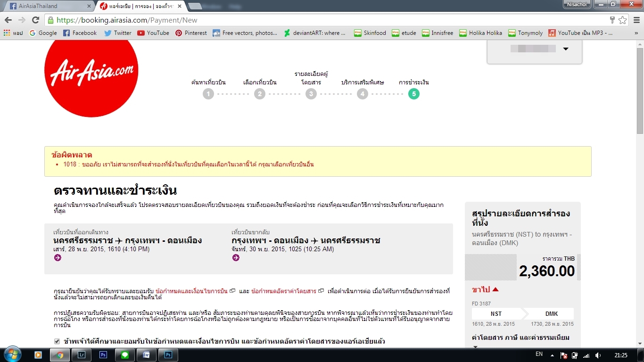Go to step 4 บริการเสริมพิเศษ
644x362 pixels.
[x=362, y=94]
